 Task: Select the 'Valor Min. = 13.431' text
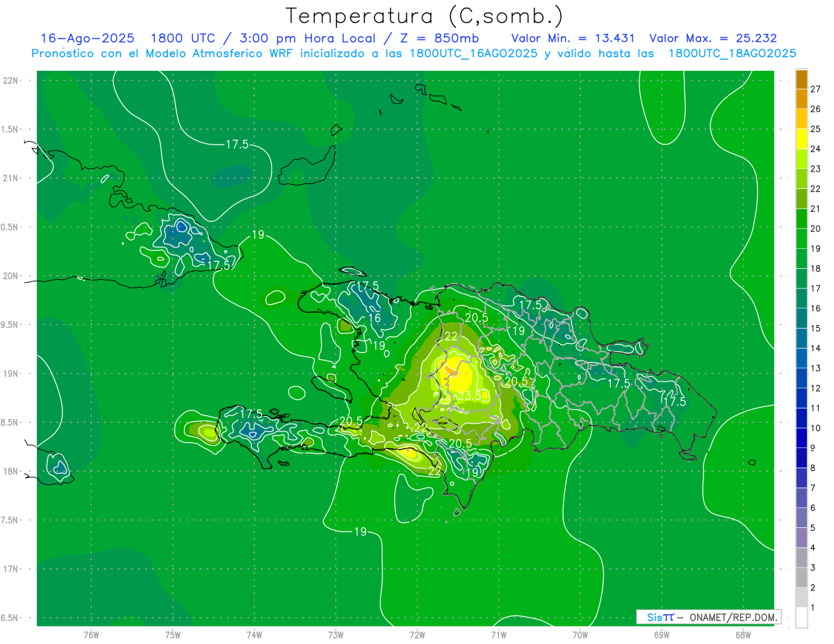click(573, 38)
